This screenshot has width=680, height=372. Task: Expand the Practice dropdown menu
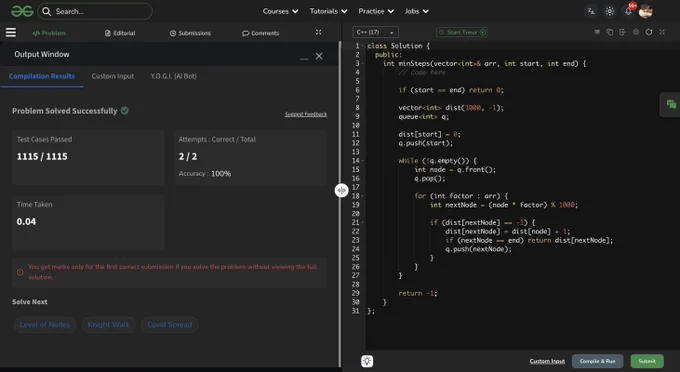pyautogui.click(x=376, y=11)
